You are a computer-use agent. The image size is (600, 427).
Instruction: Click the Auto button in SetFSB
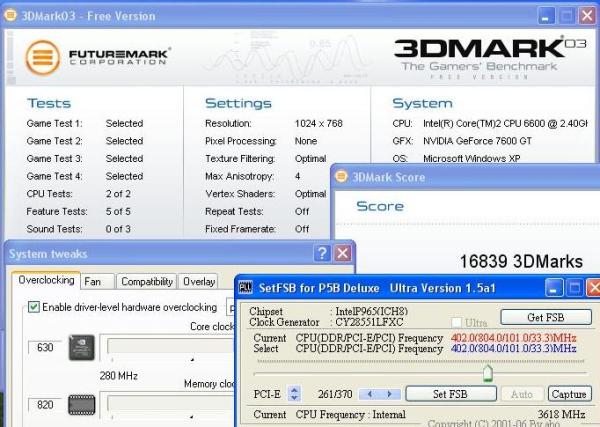[522, 394]
